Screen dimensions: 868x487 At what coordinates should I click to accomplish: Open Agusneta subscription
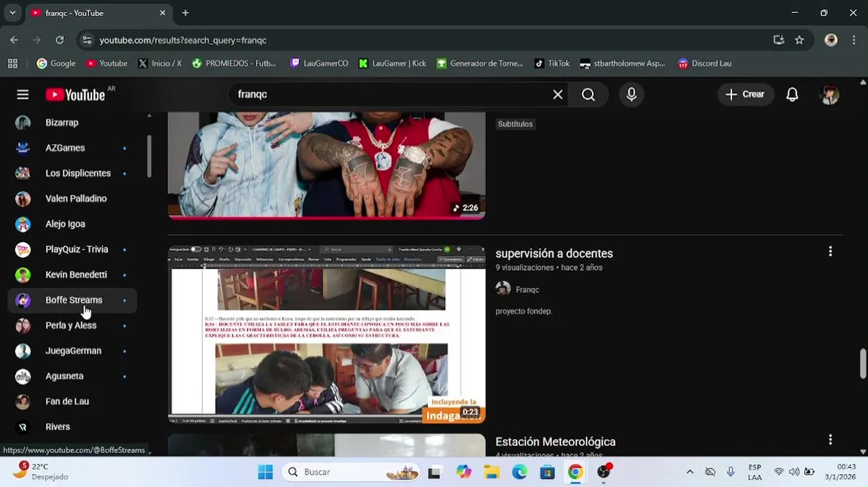72,376
